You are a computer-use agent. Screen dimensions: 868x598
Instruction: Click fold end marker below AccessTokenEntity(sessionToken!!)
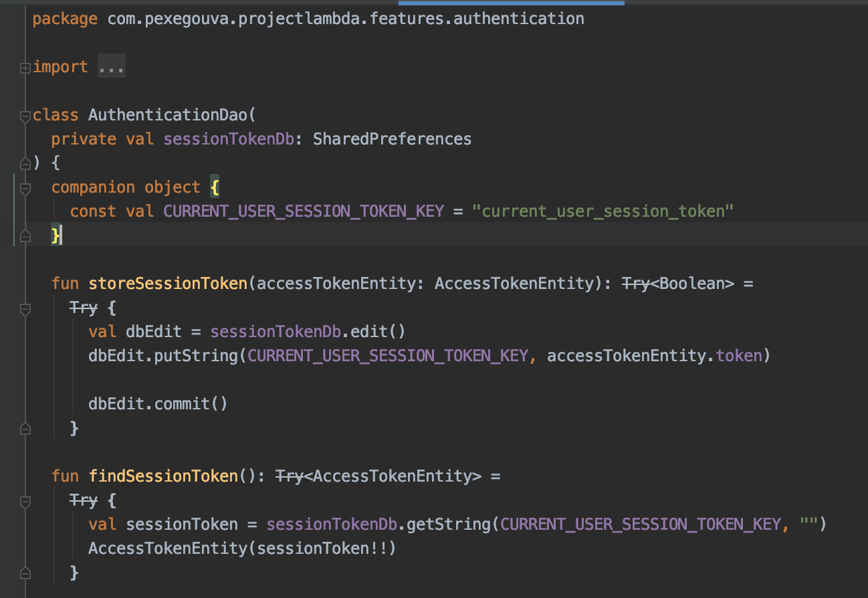point(25,573)
